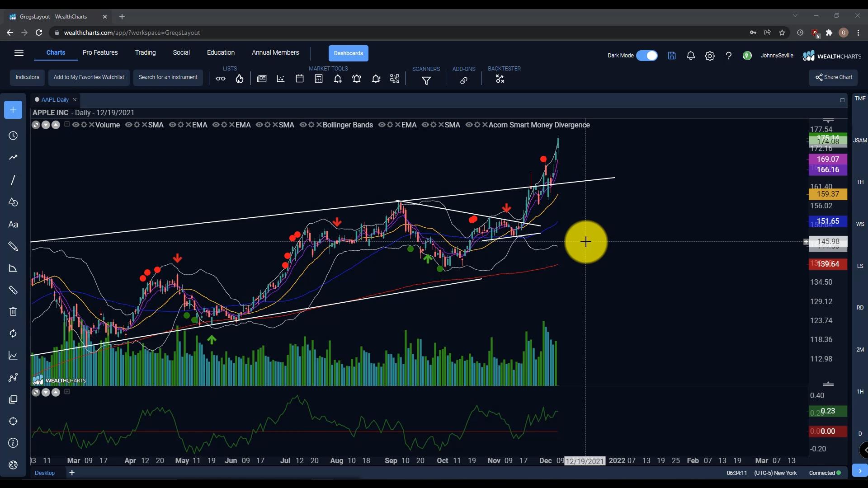The width and height of the screenshot is (868, 488).
Task: Select the pencil freehand tool
Action: point(13,247)
